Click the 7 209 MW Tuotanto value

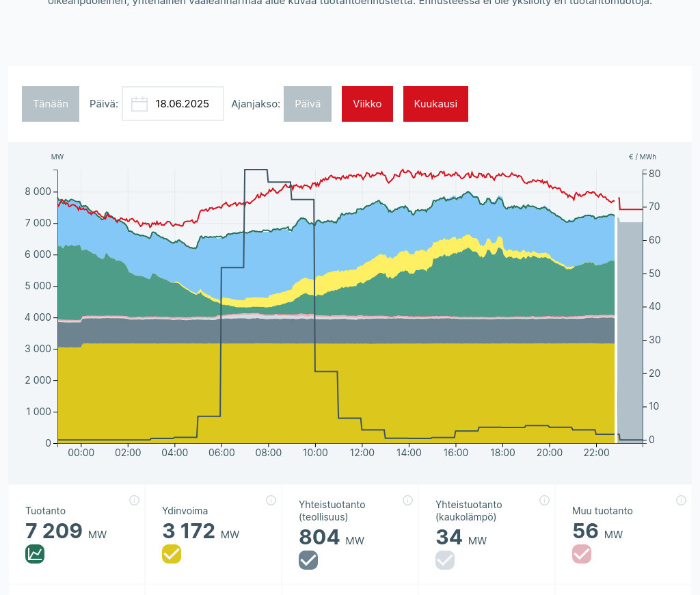coord(54,531)
